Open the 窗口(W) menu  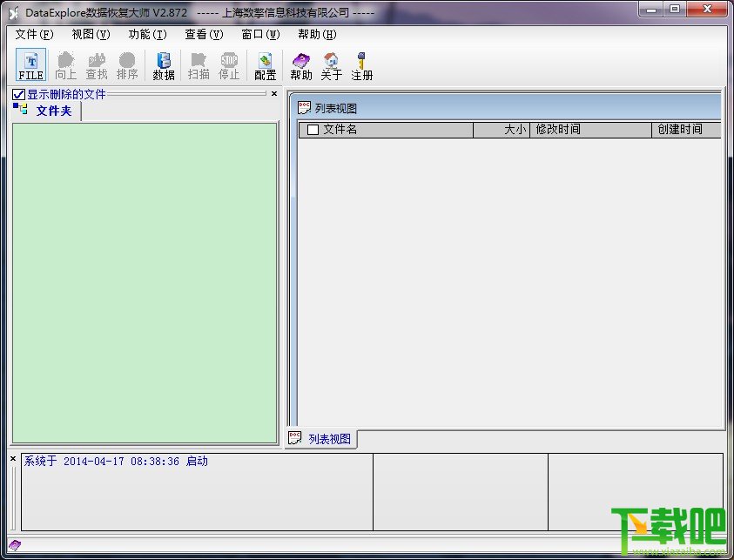tap(260, 34)
